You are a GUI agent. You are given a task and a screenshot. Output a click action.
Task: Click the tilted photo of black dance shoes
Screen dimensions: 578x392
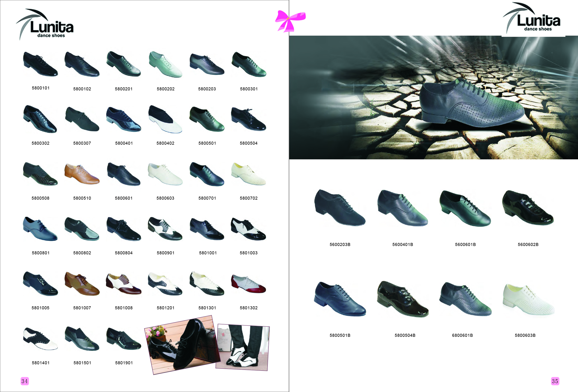point(182,345)
